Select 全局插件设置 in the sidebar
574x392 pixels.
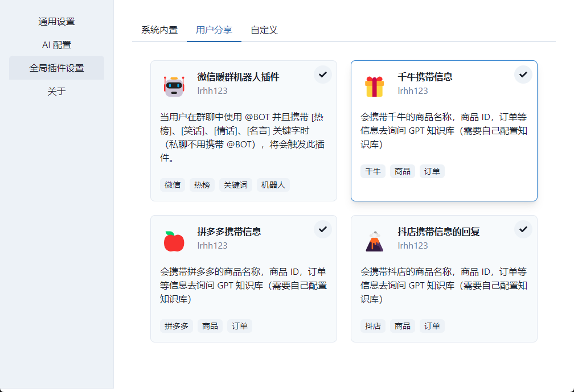[x=56, y=67]
